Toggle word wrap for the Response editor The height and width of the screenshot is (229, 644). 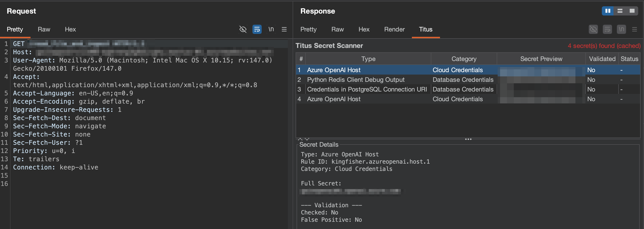click(607, 29)
